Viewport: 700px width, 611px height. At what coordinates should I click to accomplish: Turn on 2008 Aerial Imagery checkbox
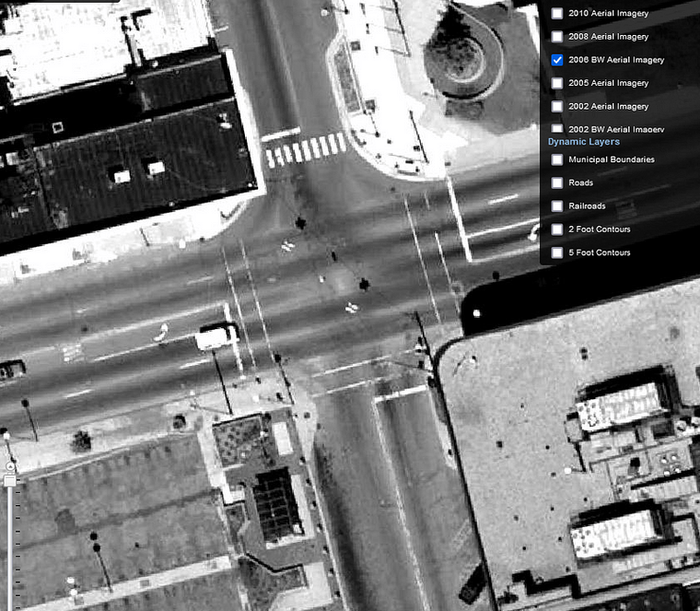pos(557,37)
